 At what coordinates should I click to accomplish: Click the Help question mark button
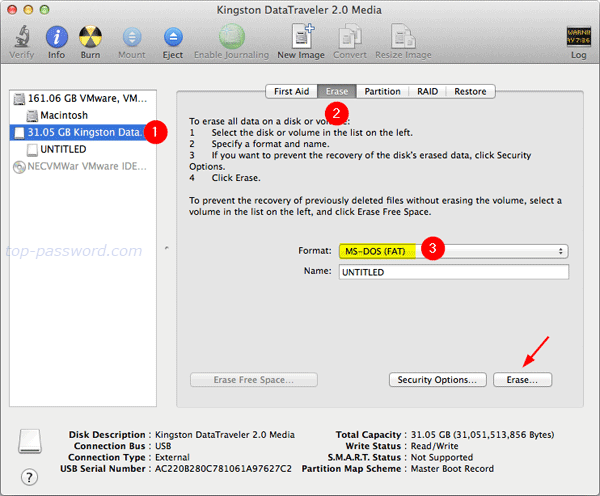pos(29,477)
